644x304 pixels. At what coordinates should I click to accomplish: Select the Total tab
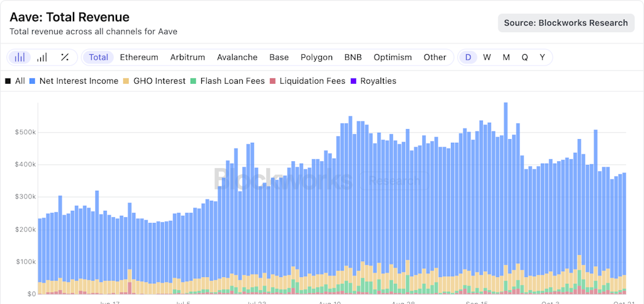[x=99, y=57]
